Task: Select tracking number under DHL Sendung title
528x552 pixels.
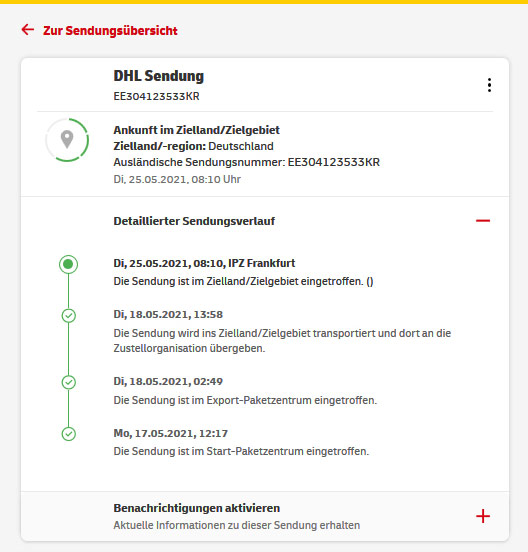Action: tap(156, 96)
